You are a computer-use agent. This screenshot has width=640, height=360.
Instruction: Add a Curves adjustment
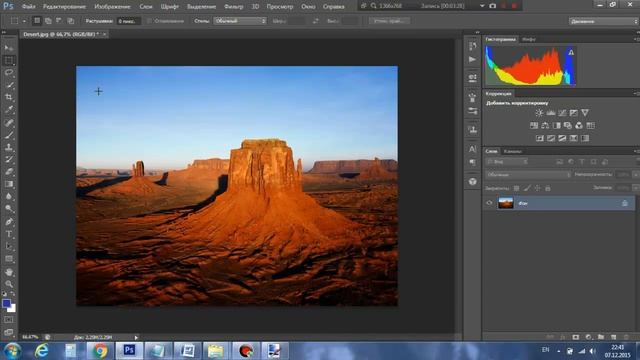[x=562, y=113]
